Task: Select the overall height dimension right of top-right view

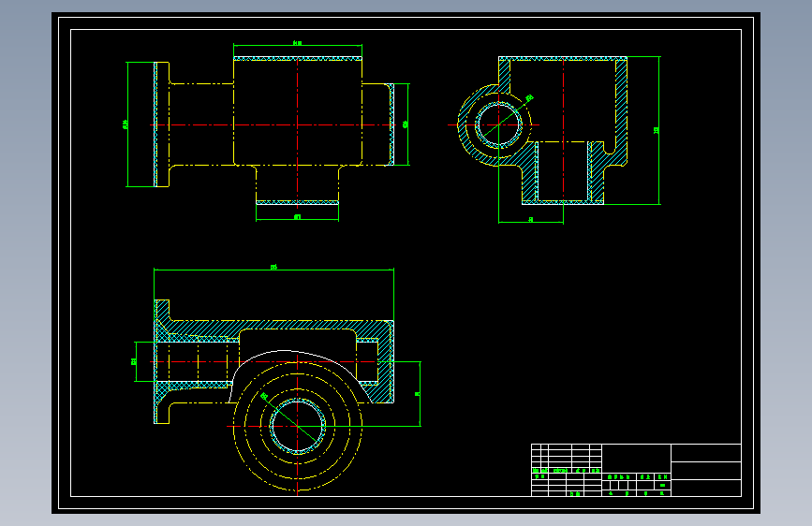Action: tap(657, 130)
